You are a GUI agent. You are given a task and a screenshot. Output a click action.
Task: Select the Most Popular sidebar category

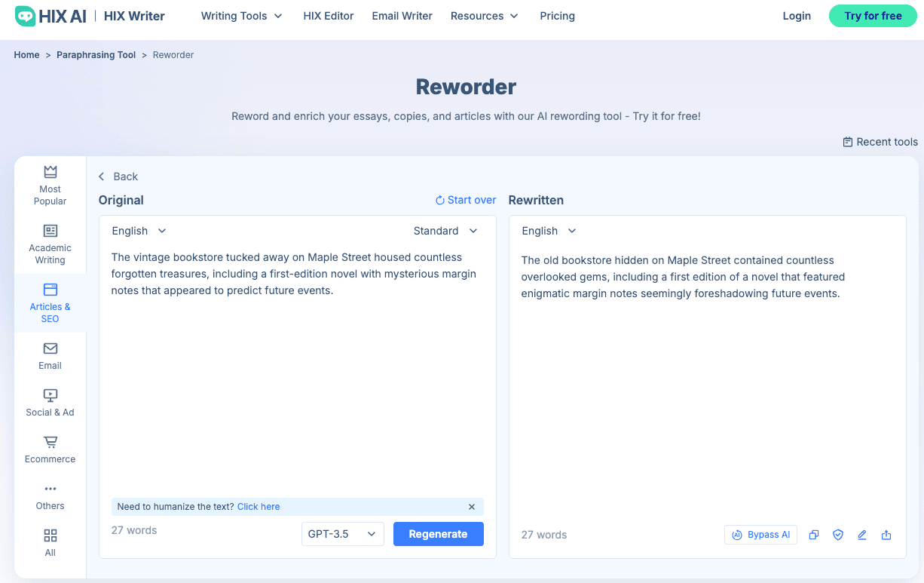[50, 185]
